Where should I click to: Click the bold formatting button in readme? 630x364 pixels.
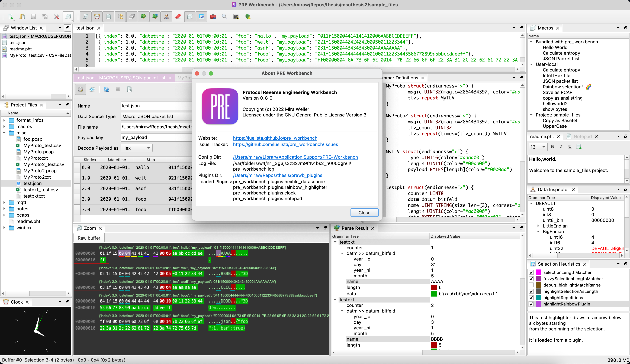(x=552, y=147)
